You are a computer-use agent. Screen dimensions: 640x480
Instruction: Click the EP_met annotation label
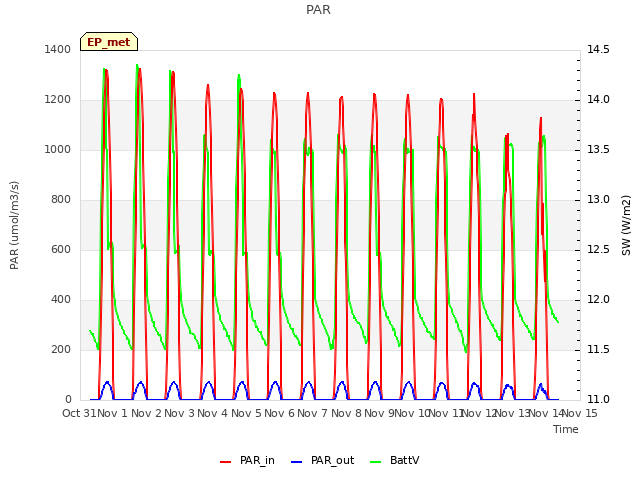click(109, 42)
